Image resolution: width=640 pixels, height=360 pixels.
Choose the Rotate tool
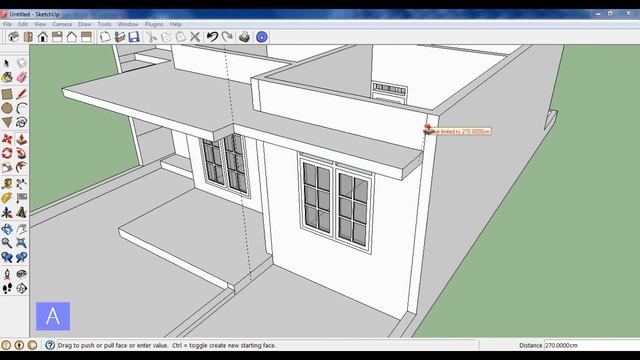pyautogui.click(x=7, y=153)
